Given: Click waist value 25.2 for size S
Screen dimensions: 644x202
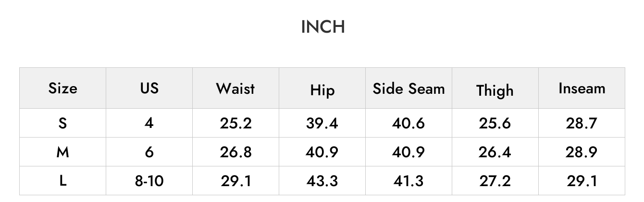Looking at the screenshot, I should coord(235,123).
